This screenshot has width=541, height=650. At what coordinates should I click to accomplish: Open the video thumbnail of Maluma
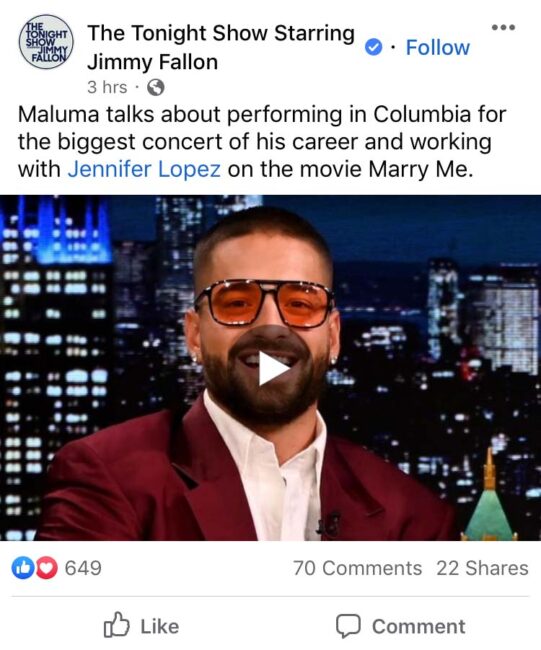[270, 368]
